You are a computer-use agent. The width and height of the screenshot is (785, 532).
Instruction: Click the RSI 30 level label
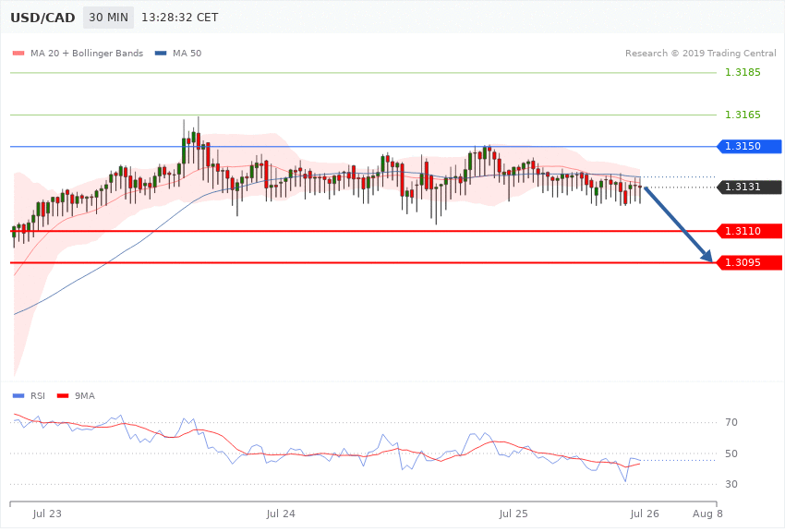coord(731,485)
